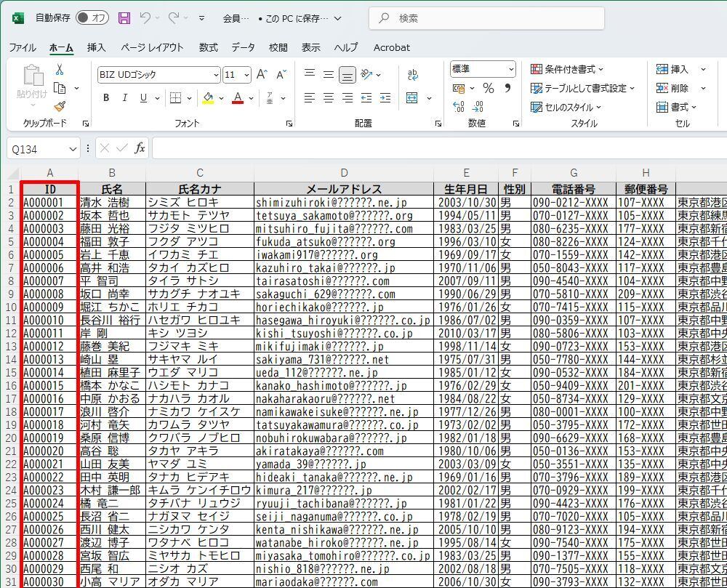The height and width of the screenshot is (588, 727).
Task: Switch to the 校閲 tab
Action: click(278, 47)
